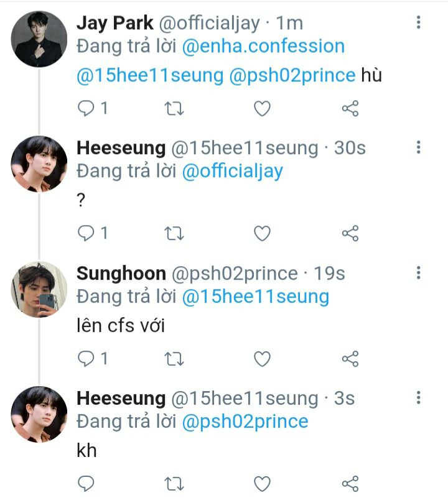Like Sunghoon's tweet

[263, 359]
